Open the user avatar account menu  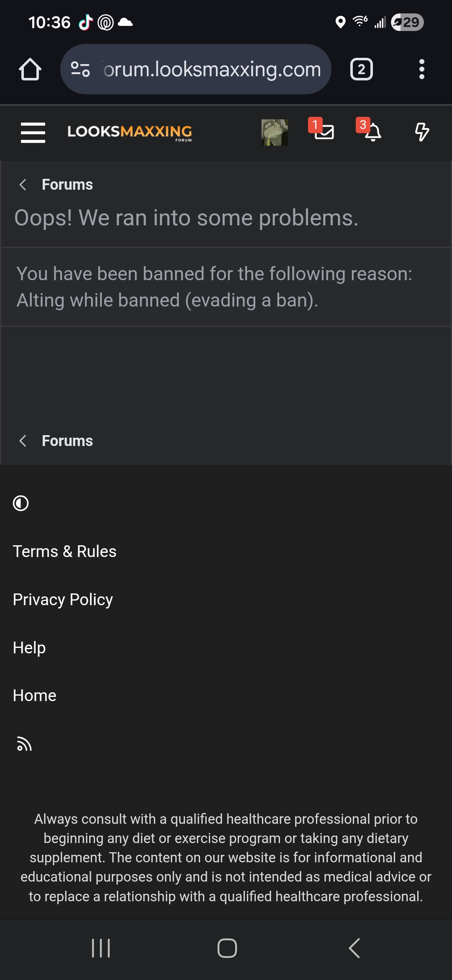pyautogui.click(x=275, y=132)
